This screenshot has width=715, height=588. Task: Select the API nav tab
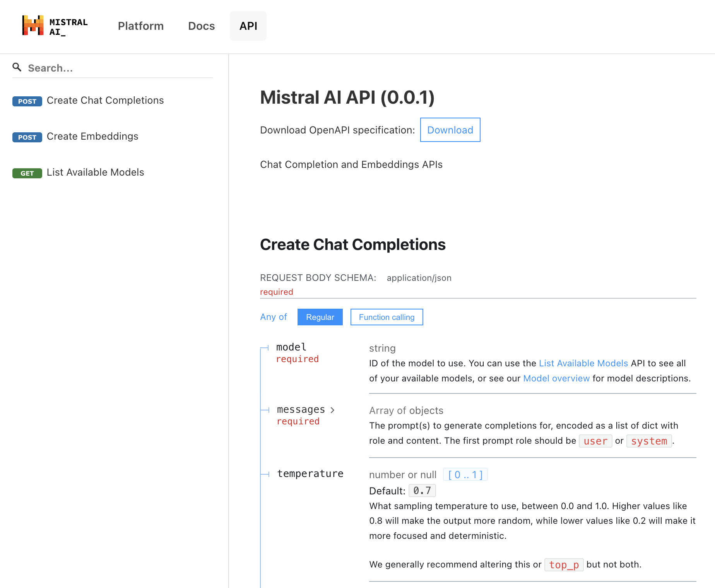coord(248,26)
